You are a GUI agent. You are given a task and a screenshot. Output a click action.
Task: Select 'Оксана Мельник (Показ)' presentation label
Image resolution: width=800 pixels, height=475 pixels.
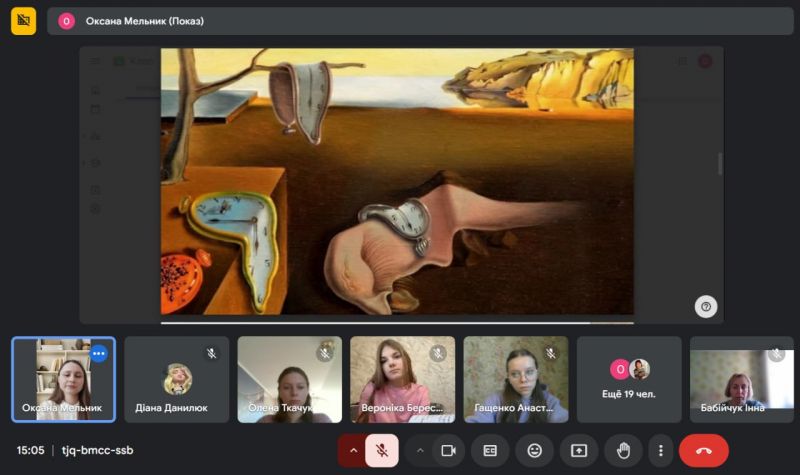[144, 21]
